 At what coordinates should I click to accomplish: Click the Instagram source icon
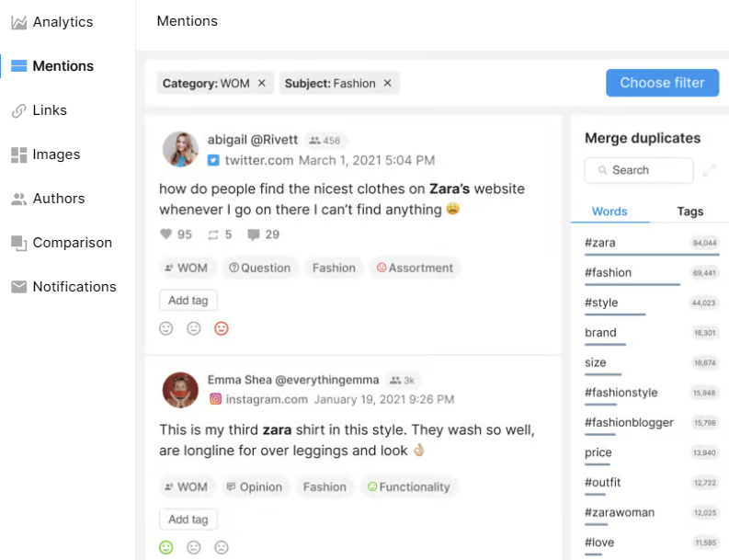click(215, 399)
